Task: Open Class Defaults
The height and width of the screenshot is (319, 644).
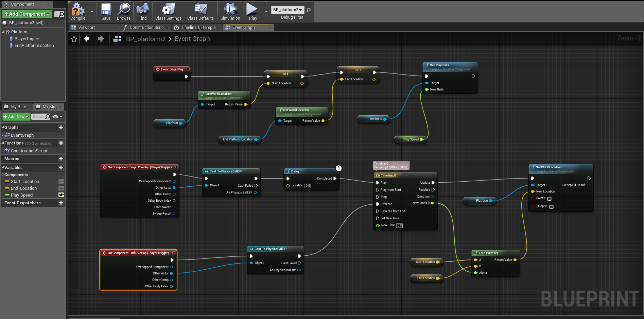Action: pyautogui.click(x=201, y=12)
